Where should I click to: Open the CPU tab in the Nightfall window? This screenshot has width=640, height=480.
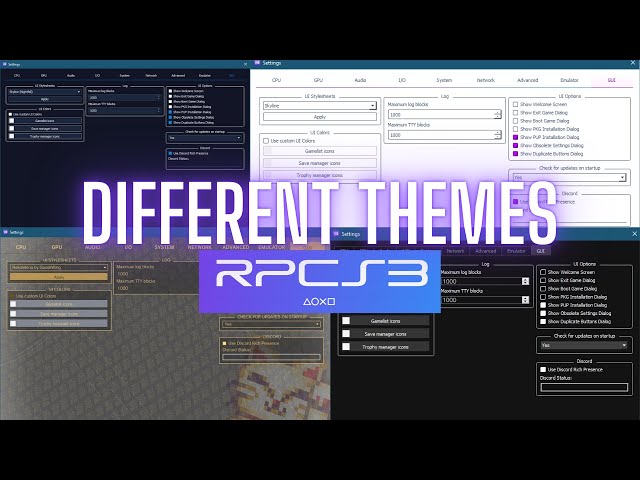click(x=17, y=76)
